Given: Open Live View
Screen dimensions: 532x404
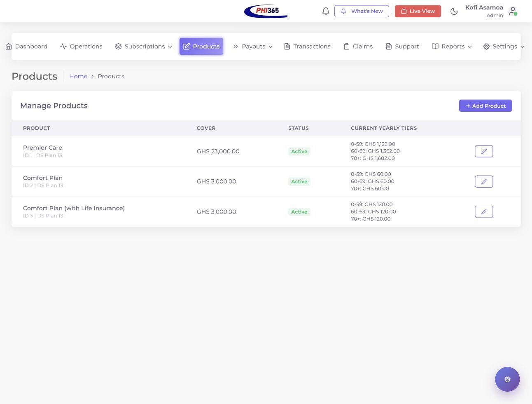Looking at the screenshot, I should 418,11.
